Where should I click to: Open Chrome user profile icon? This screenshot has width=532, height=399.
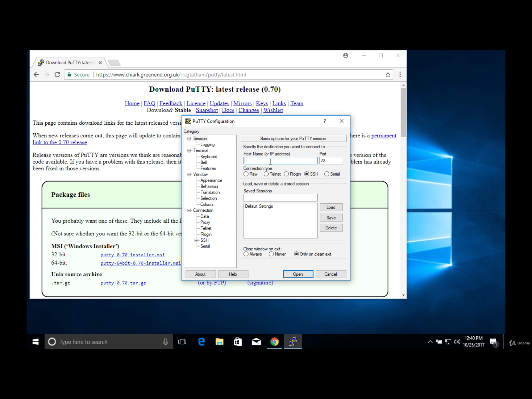point(345,55)
